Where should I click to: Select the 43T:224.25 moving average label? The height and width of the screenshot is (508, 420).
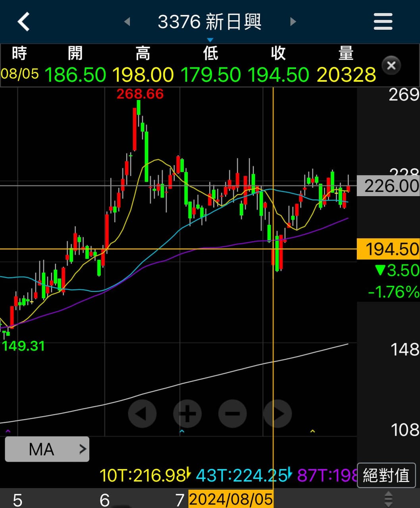tap(244, 475)
